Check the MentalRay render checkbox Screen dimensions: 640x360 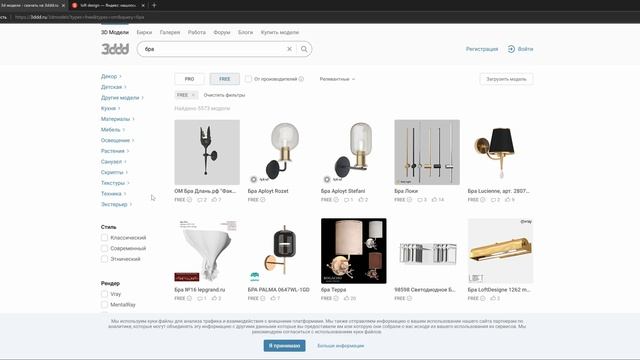(104, 304)
